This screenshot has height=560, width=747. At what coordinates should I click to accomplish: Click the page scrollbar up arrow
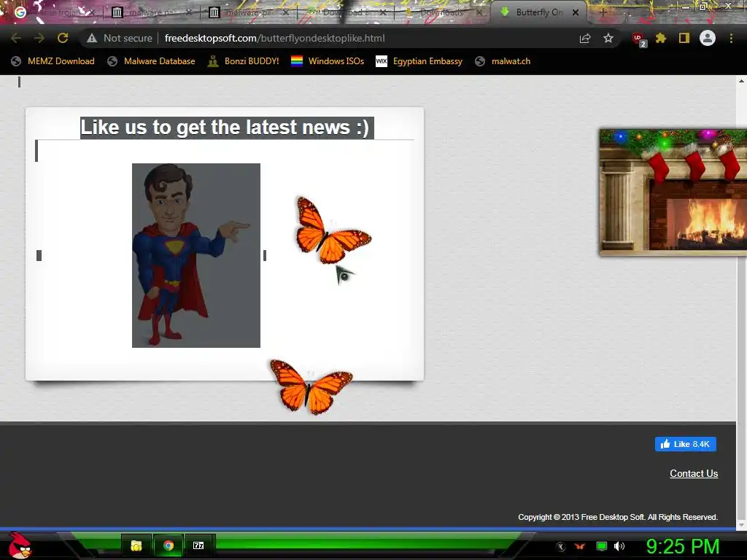741,81
